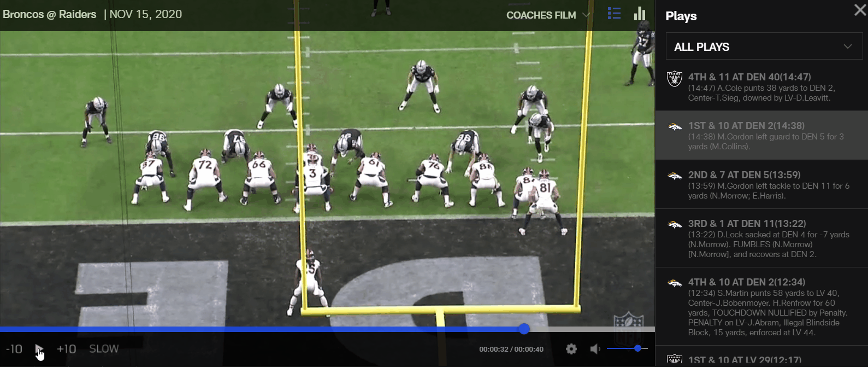868x367 pixels.
Task: Skip forward ten seconds with +10
Action: point(67,349)
